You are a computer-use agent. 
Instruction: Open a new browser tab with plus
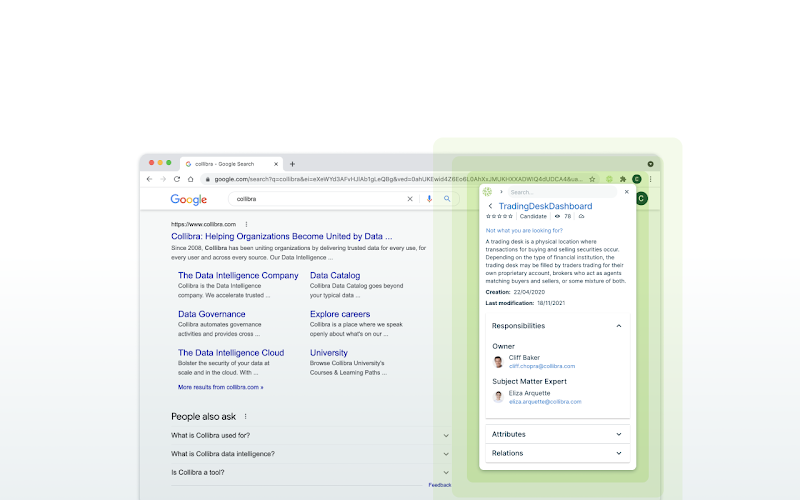(292, 163)
